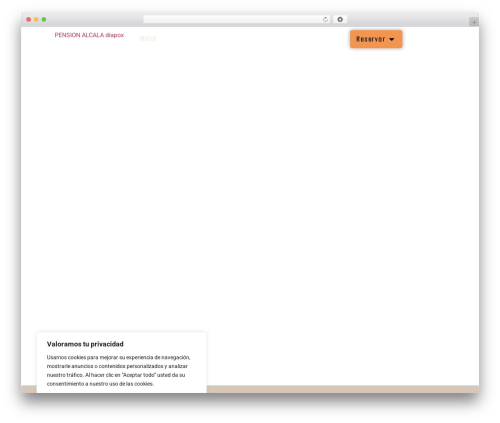Viewport: 500px width, 423px height.
Task: Open the INICIO menu item
Action: 148,39
